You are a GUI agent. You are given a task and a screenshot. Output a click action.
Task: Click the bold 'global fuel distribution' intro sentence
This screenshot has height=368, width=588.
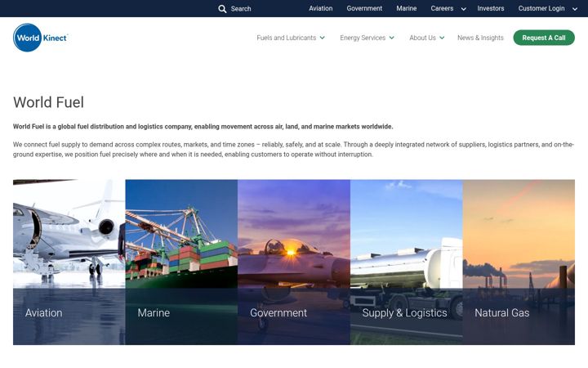tap(203, 127)
